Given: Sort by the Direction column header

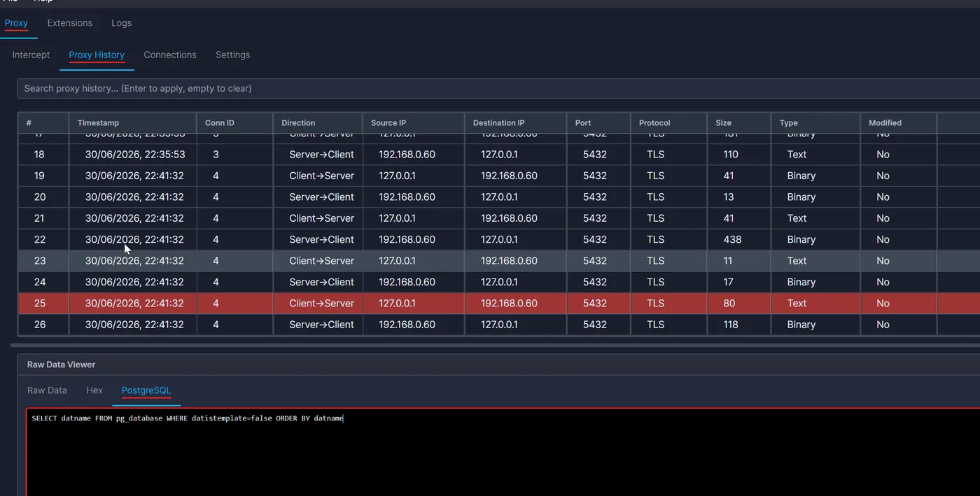Looking at the screenshot, I should pos(318,122).
